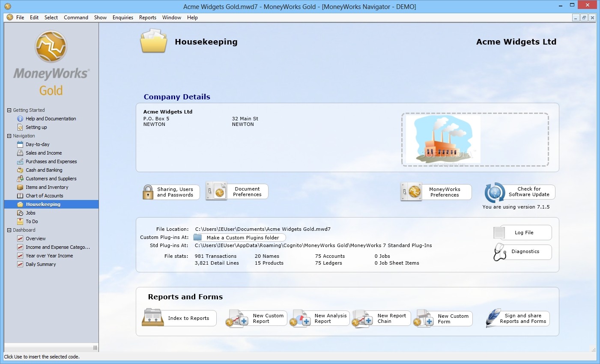600x364 pixels.
Task: Click the sidebar horizontal scroll grip
Action: tap(95, 347)
